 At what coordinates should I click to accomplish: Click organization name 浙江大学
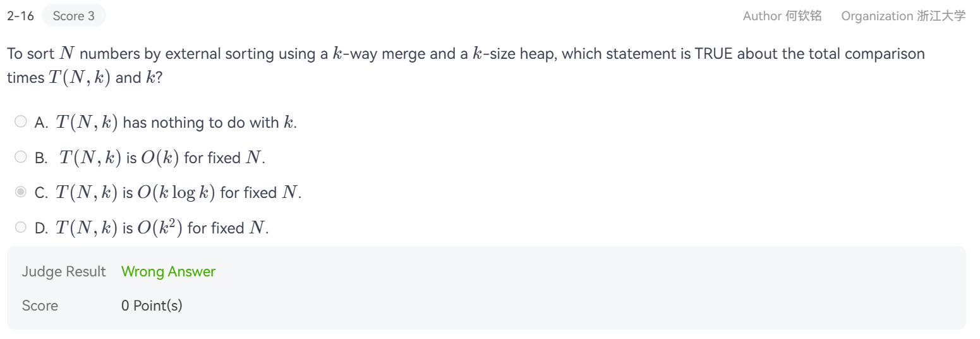pos(941,16)
